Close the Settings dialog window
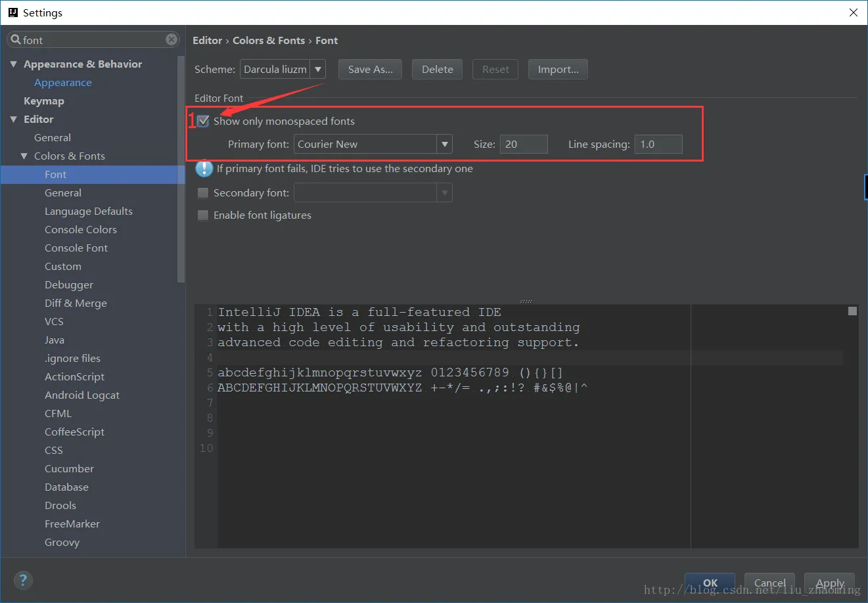Image resolution: width=868 pixels, height=603 pixels. coord(854,12)
